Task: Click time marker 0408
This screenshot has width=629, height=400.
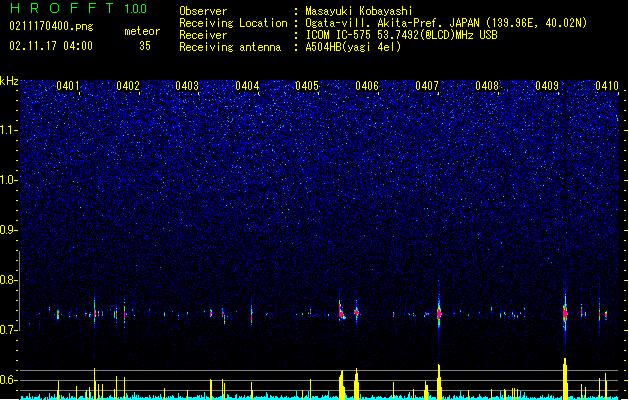Action: [x=487, y=86]
